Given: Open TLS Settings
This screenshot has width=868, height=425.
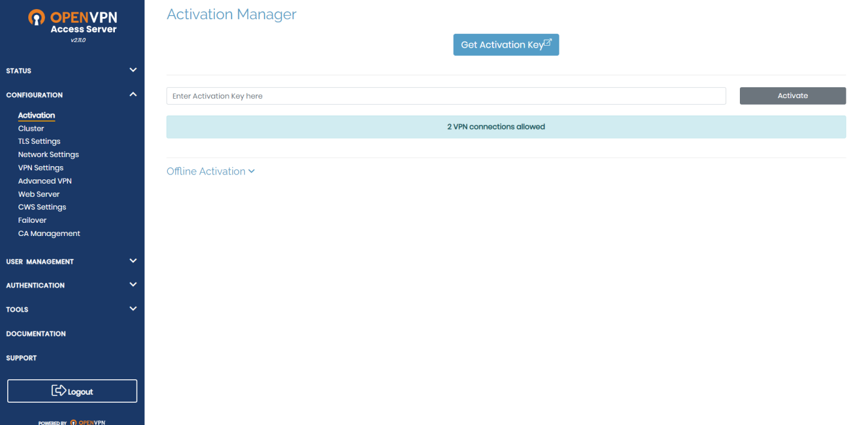Looking at the screenshot, I should [x=39, y=141].
